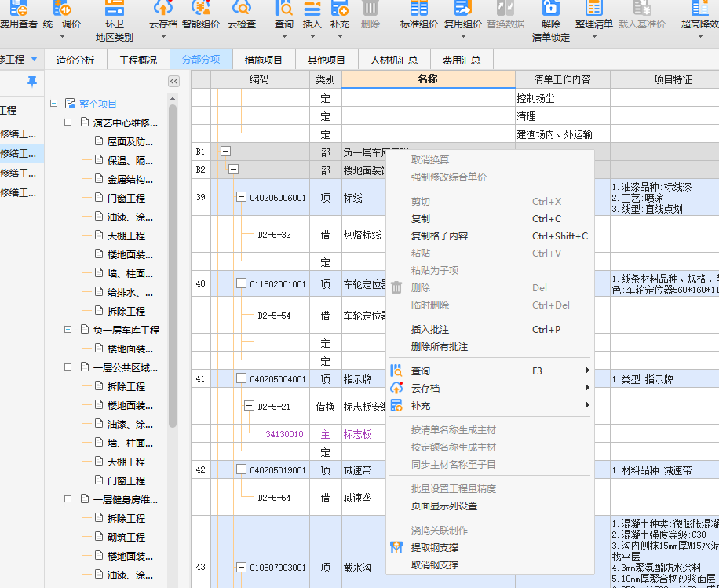Open the 查询 submenu in context menu
The width and height of the screenshot is (719, 588).
click(490, 371)
